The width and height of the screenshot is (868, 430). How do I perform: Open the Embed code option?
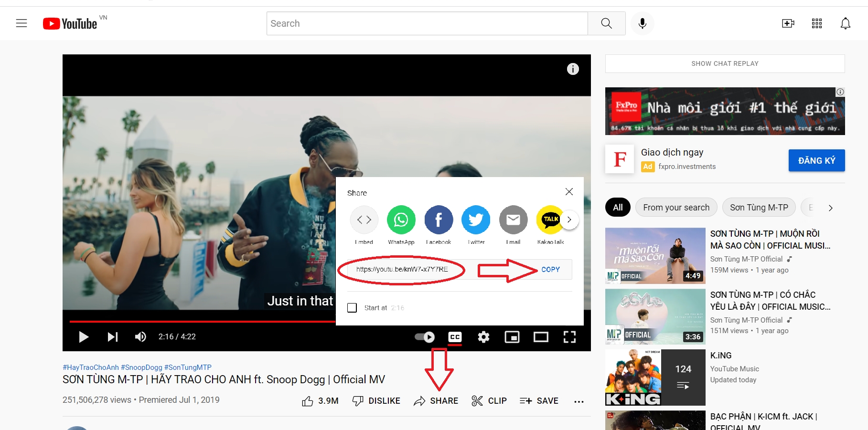pyautogui.click(x=364, y=220)
